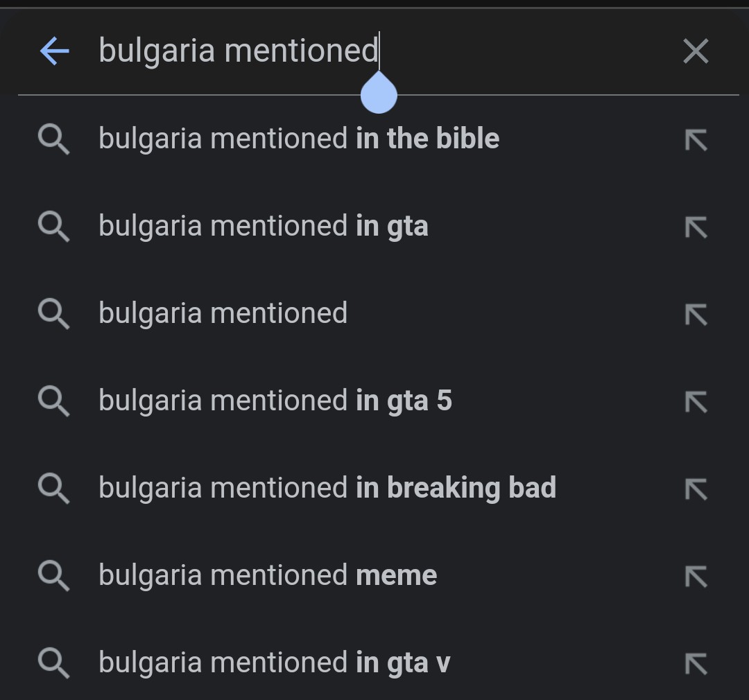The width and height of the screenshot is (749, 700).
Task: Open suggestion 'bulgaria mentioned in breaking bad'
Action: 327,488
